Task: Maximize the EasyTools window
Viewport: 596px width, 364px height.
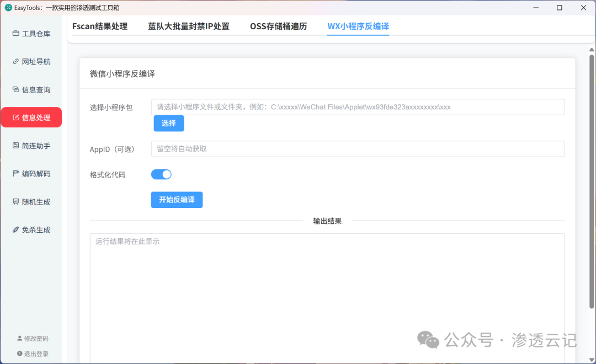Action: coord(560,8)
